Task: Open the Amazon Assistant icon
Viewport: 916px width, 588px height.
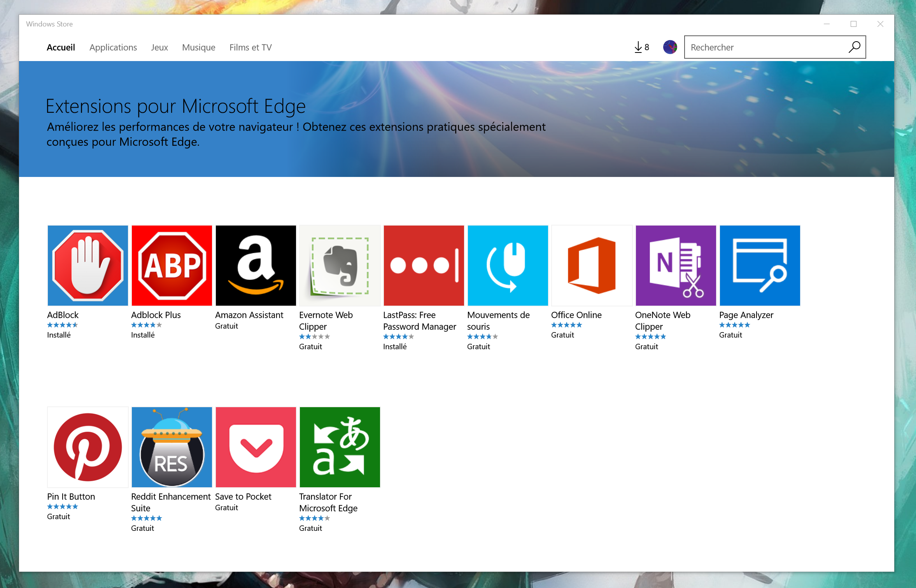Action: [x=256, y=266]
